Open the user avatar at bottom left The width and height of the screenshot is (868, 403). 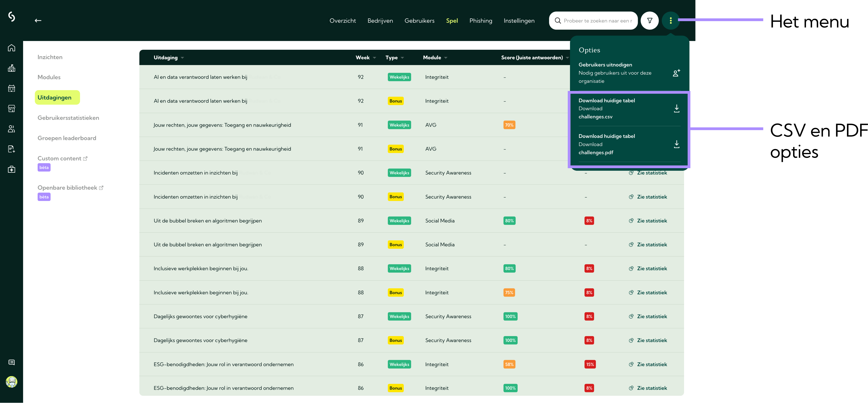(11, 382)
